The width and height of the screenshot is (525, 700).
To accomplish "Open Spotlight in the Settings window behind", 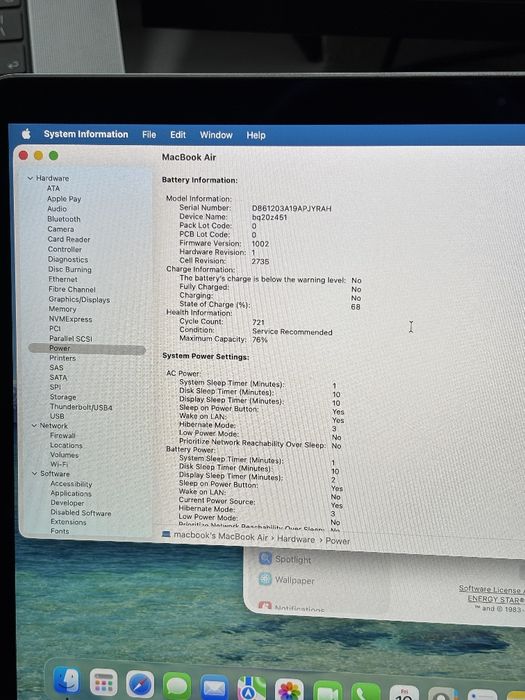I will (x=285, y=559).
